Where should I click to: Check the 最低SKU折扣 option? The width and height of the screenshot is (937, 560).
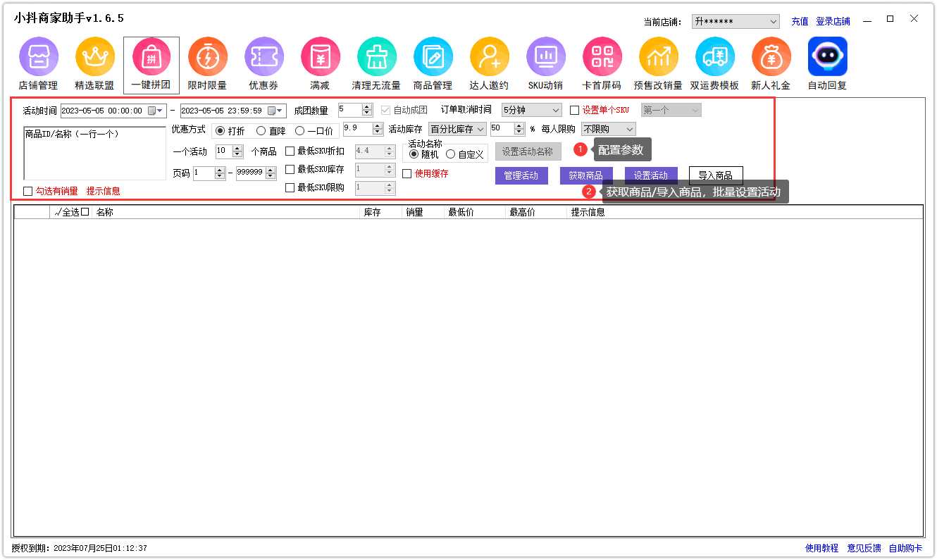point(290,151)
